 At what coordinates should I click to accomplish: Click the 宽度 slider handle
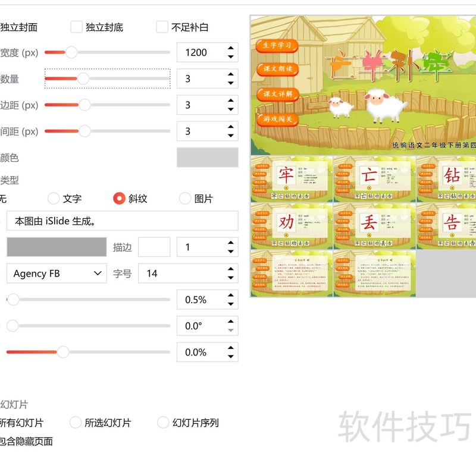click(71, 52)
